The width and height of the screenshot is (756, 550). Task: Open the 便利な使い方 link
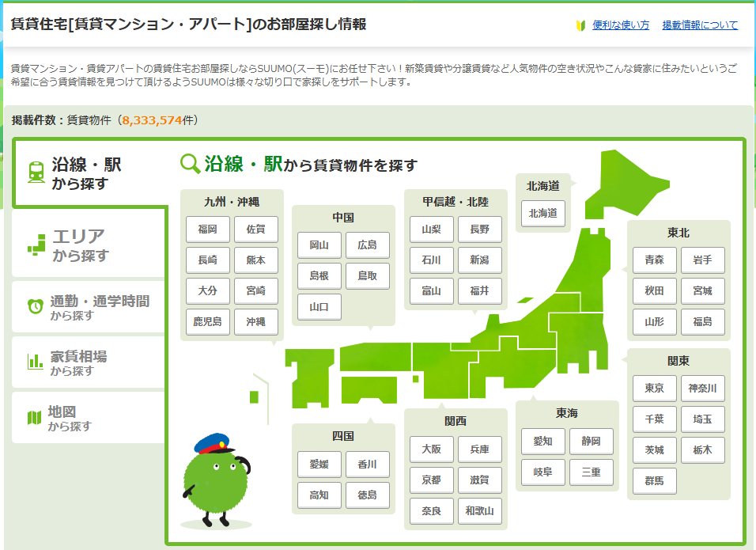click(621, 25)
